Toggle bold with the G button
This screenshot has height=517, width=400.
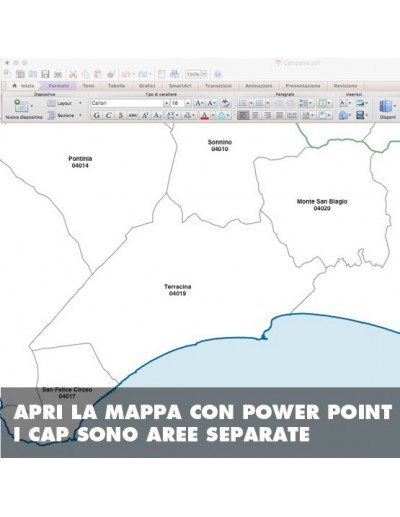click(97, 115)
